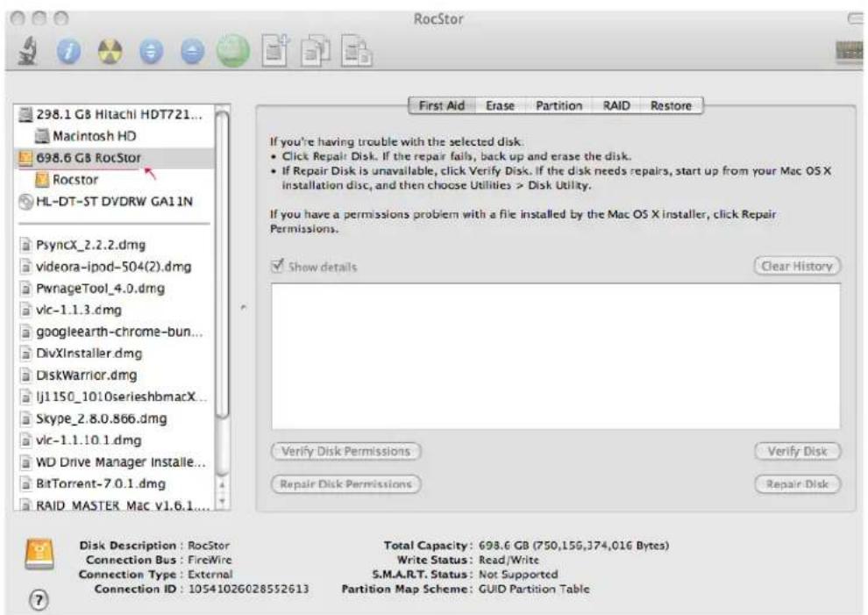
Task: Click the blue Eject toolbar icon
Action: (192, 52)
